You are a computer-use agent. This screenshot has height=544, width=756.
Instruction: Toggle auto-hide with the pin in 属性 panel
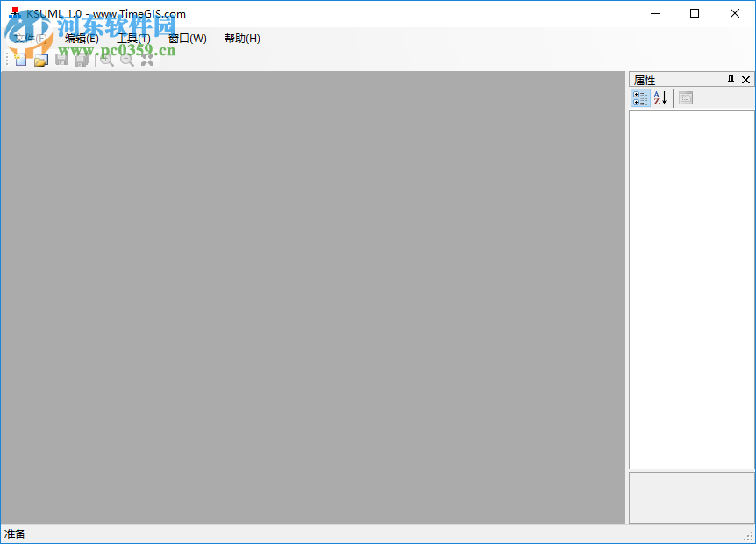coord(731,79)
